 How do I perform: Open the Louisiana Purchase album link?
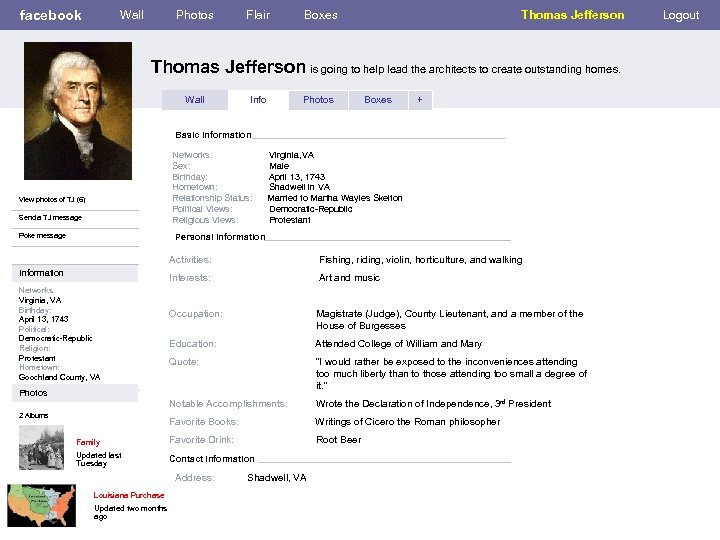click(x=129, y=495)
